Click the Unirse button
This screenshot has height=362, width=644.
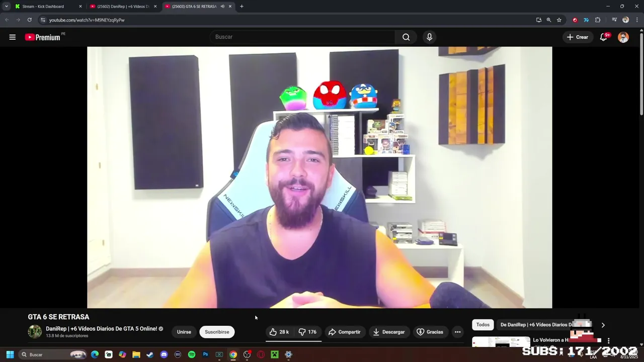point(184,332)
